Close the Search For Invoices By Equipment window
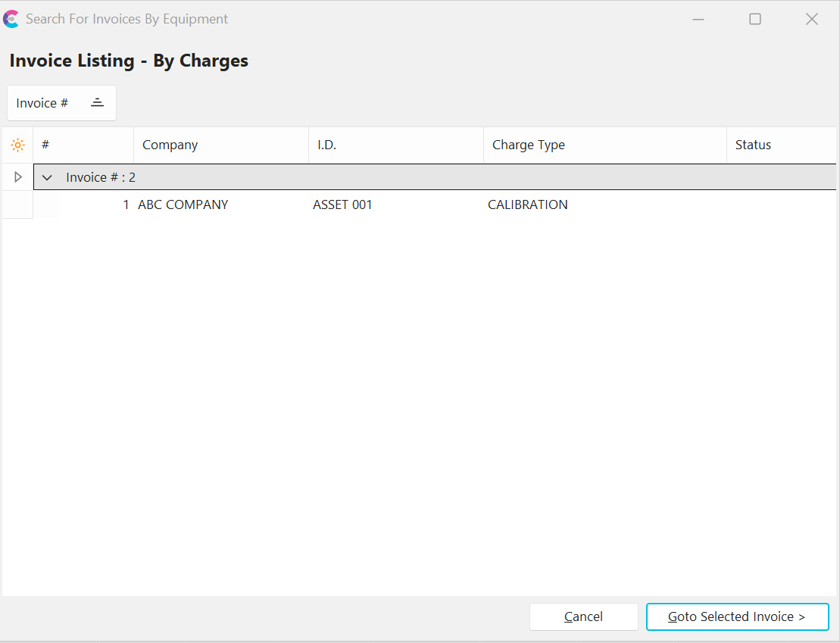840x643 pixels. click(811, 19)
